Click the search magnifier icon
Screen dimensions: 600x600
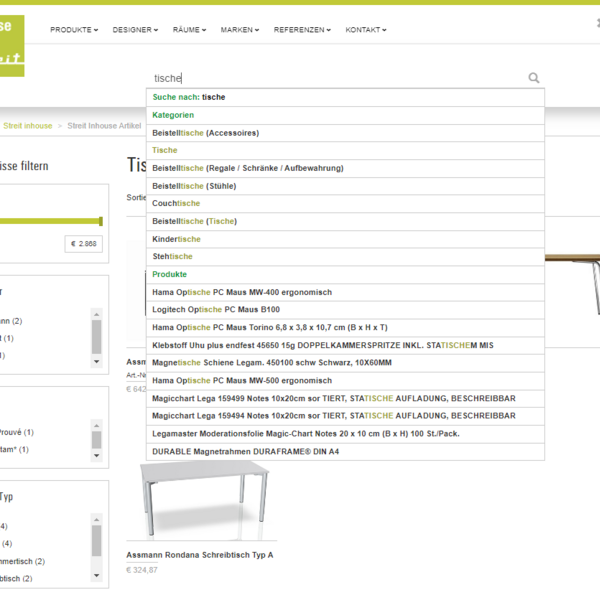tap(534, 78)
